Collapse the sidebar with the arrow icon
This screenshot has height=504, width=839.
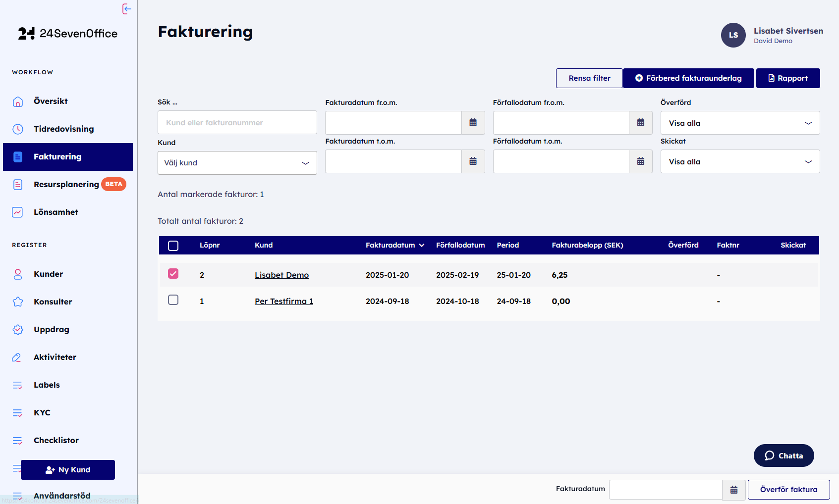pyautogui.click(x=127, y=9)
